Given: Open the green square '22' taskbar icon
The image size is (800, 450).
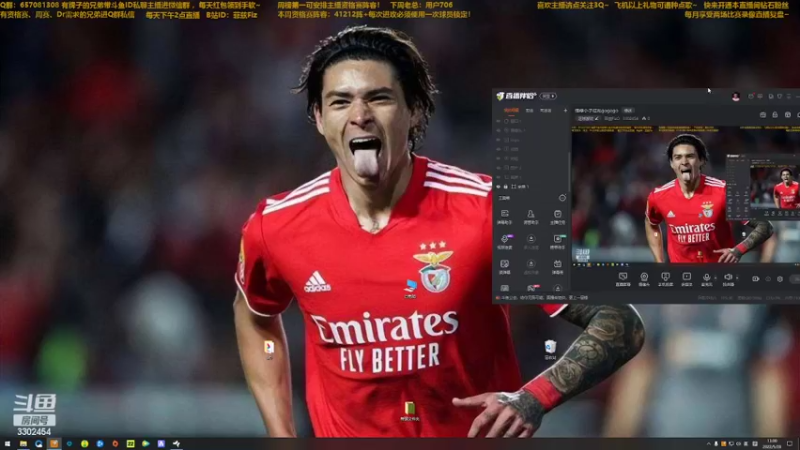Looking at the screenshot, I should (131, 444).
